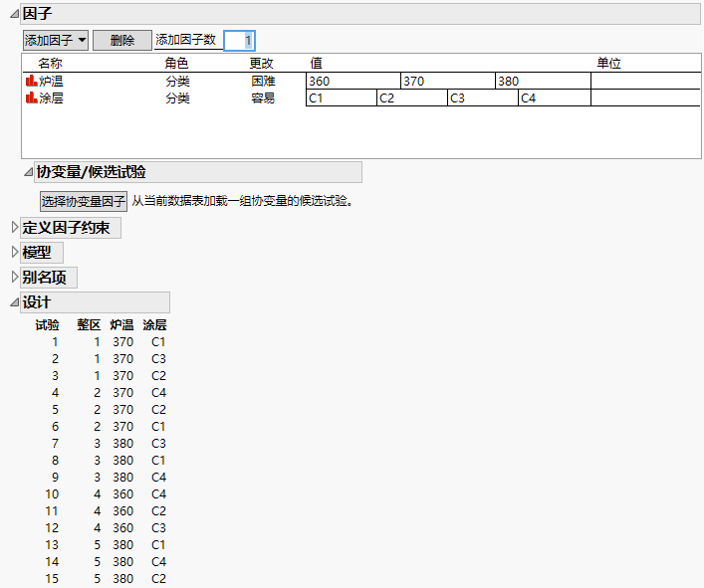704x588 pixels.
Task: Click 分类 role of 炉温 row
Action: pyautogui.click(x=178, y=82)
